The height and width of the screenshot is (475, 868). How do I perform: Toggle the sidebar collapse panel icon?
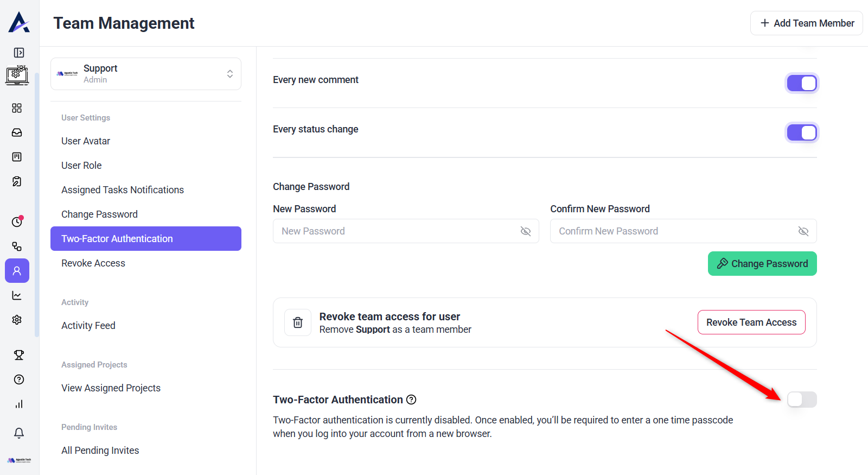[x=19, y=53]
